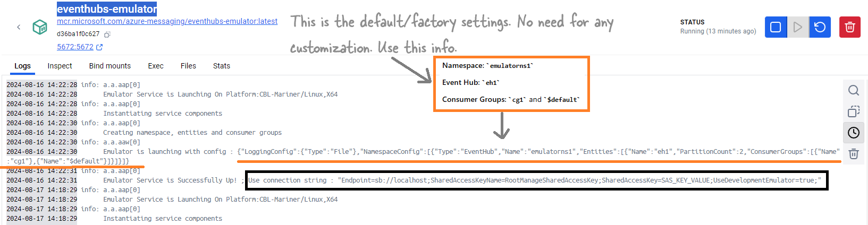Screen dimensions: 868x225
Task: Click the STATUS label
Action: tap(693, 22)
